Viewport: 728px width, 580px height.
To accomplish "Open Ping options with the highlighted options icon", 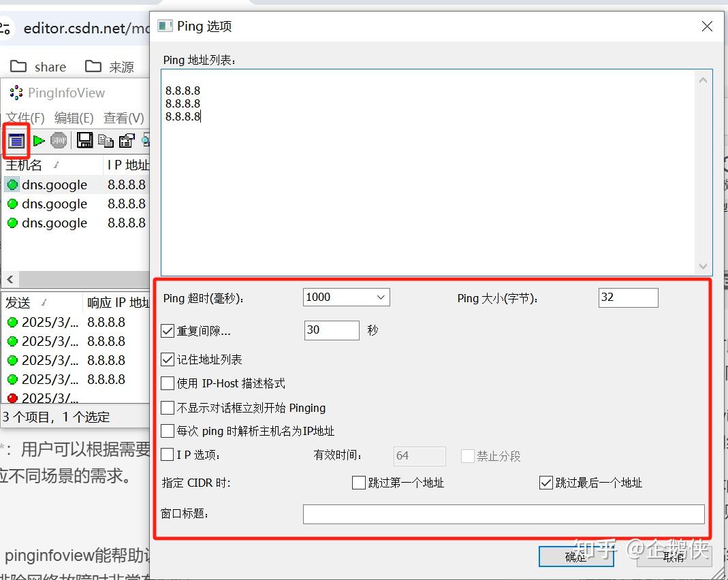I will coord(16,140).
